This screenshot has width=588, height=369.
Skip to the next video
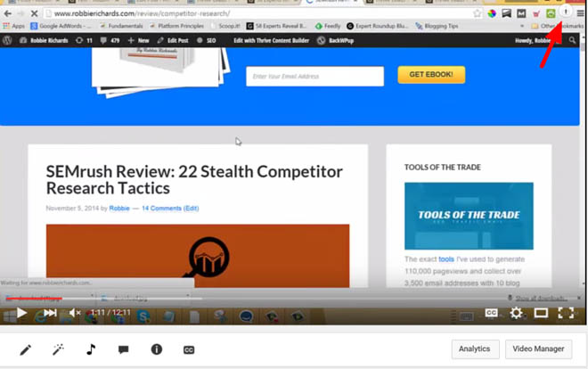point(50,313)
